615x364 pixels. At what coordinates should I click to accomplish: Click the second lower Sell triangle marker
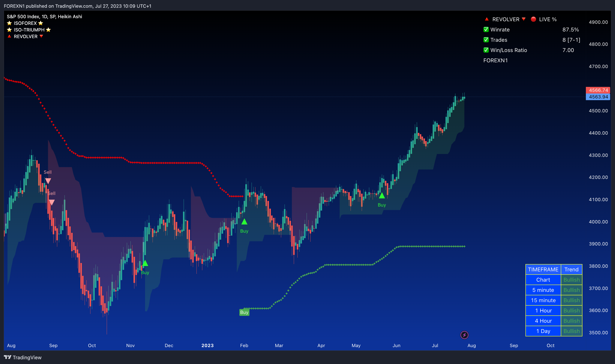click(52, 202)
